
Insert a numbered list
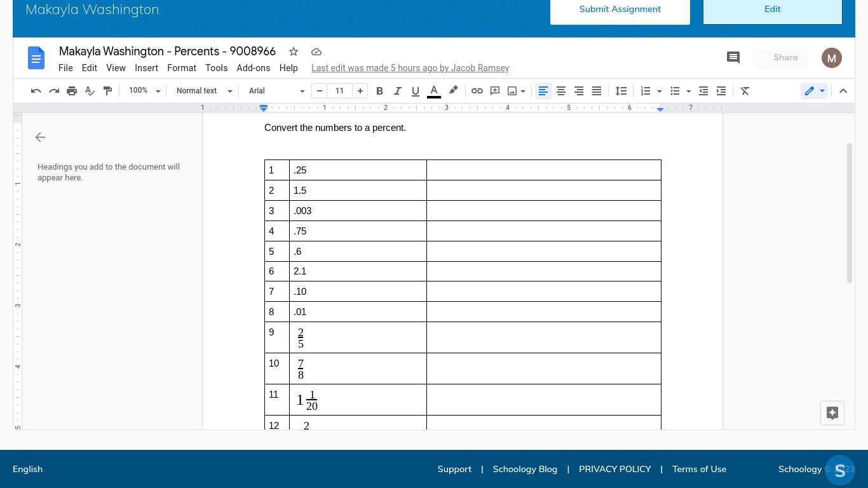tap(646, 91)
